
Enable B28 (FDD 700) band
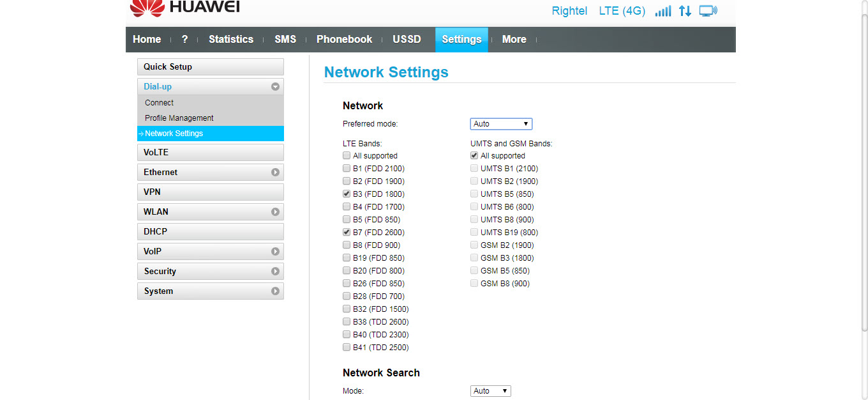pyautogui.click(x=347, y=296)
